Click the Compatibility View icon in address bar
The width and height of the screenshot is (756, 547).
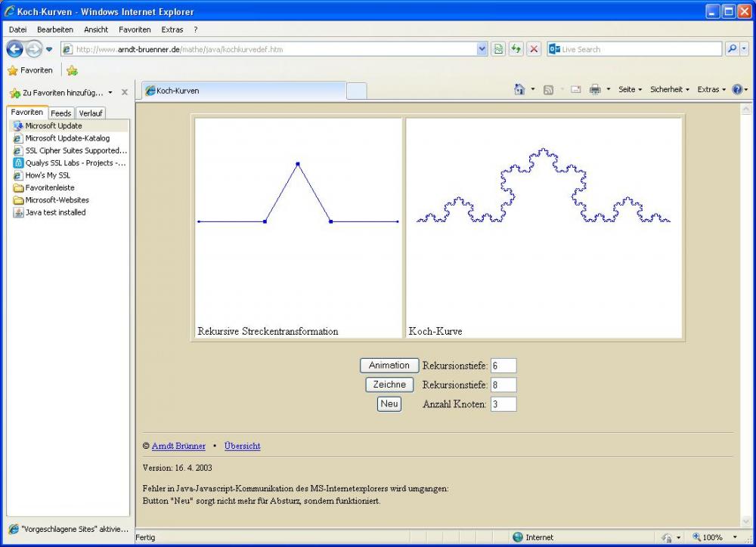tap(498, 49)
